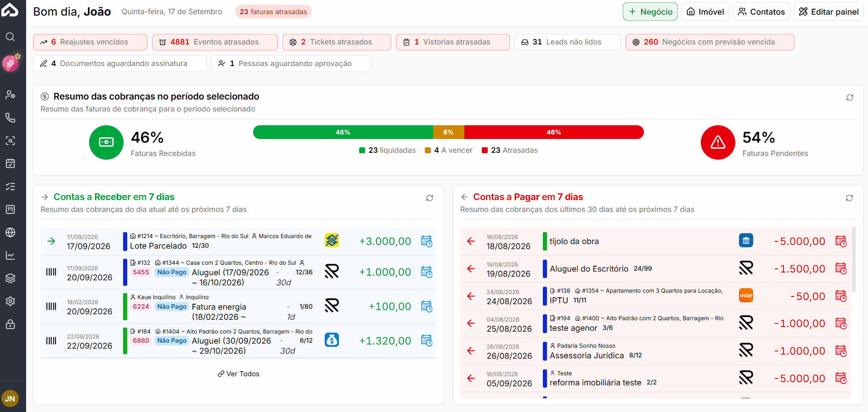Click calendar icon on the -50,00 IPTU row

point(841,296)
